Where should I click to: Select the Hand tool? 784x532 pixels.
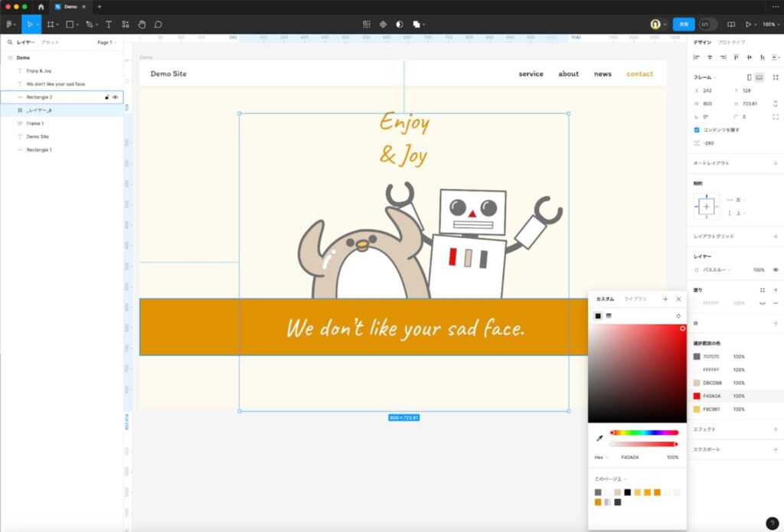coord(142,24)
